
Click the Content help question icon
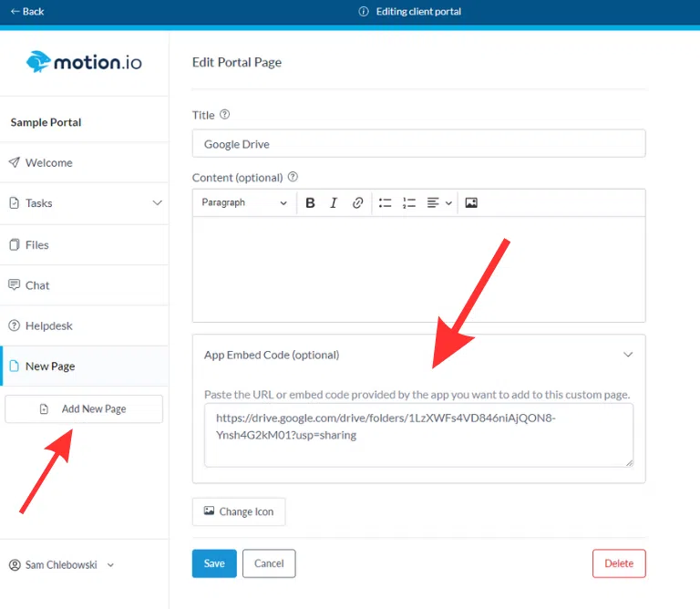293,177
